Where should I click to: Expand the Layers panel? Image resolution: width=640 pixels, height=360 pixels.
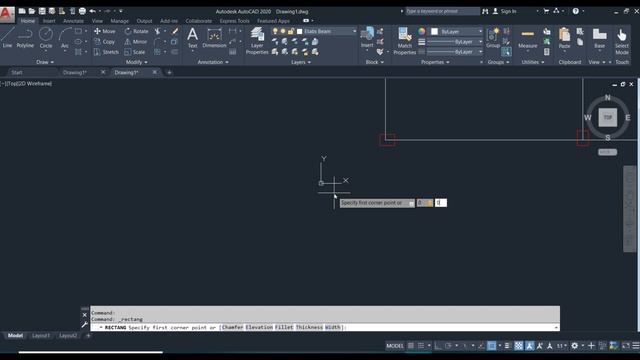pyautogui.click(x=301, y=62)
